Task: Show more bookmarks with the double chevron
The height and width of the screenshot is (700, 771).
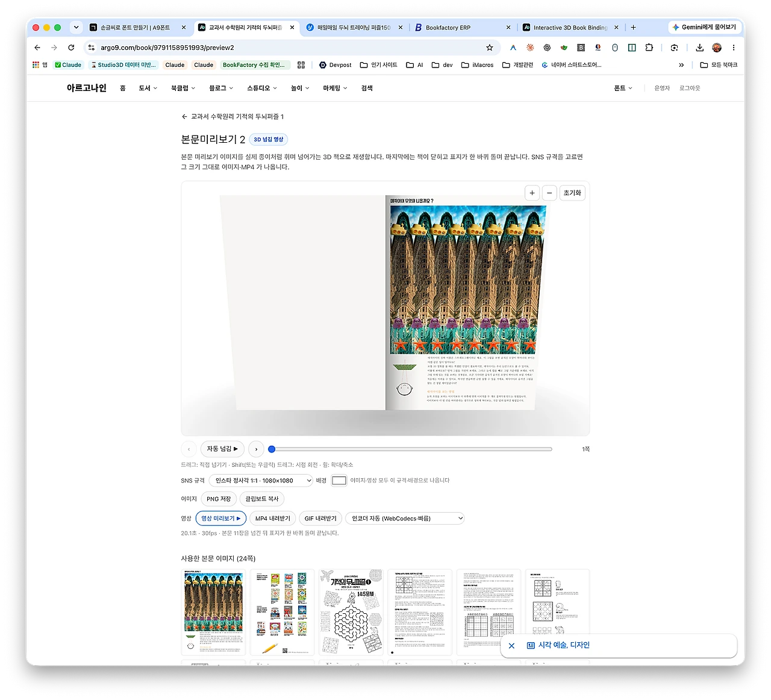Action: tap(681, 64)
